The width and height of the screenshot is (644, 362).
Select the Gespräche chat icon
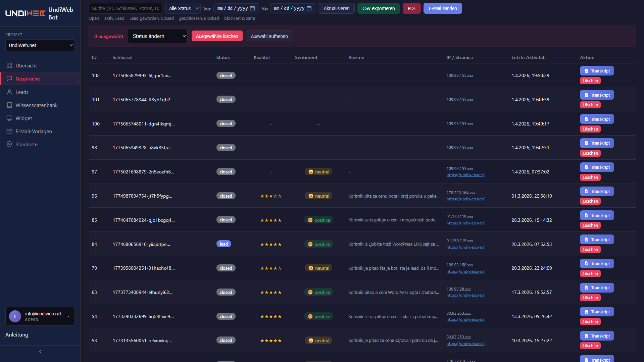point(9,79)
